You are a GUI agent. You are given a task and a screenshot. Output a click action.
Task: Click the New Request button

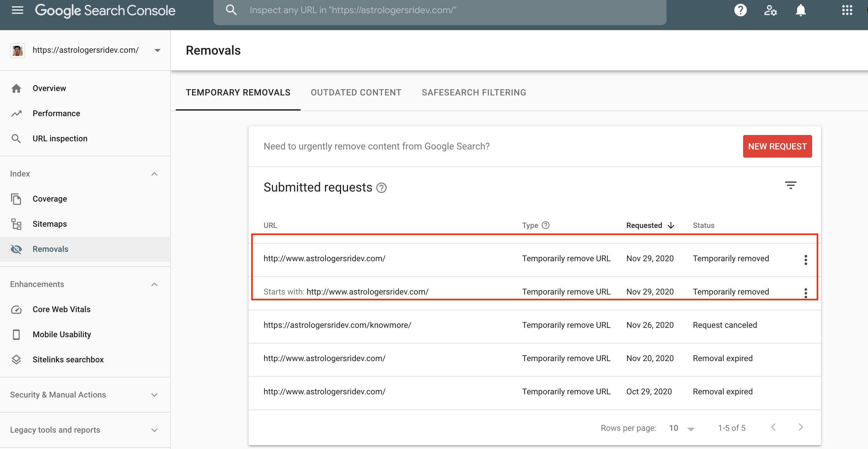(x=777, y=146)
